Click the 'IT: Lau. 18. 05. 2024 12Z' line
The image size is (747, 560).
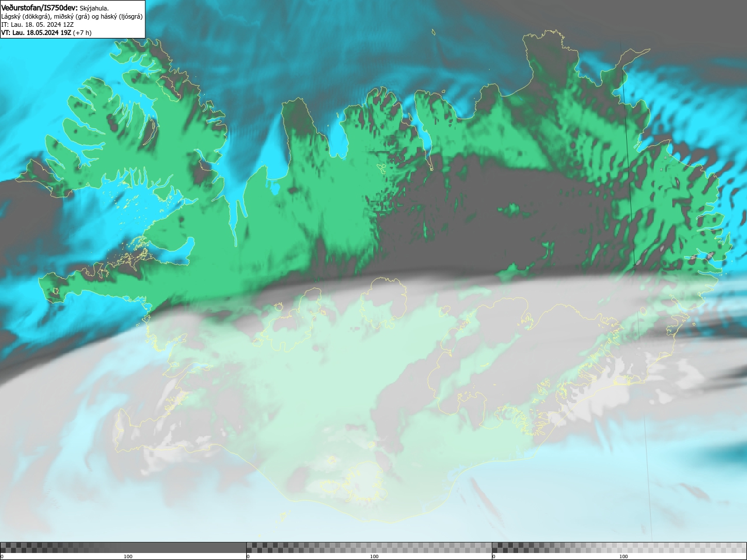[x=37, y=24]
